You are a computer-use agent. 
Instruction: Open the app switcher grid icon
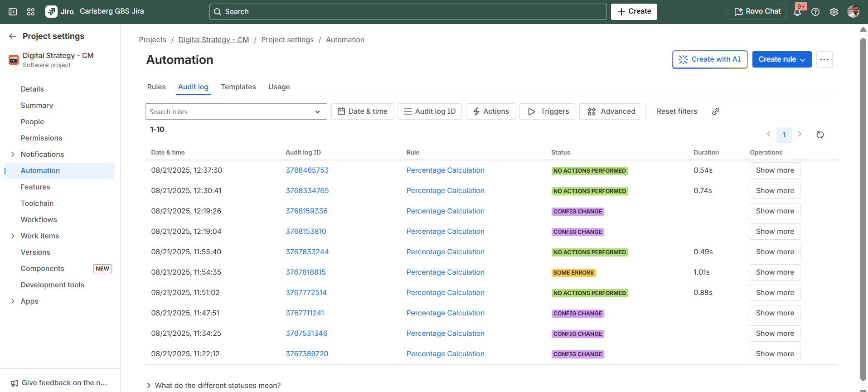[x=31, y=12]
